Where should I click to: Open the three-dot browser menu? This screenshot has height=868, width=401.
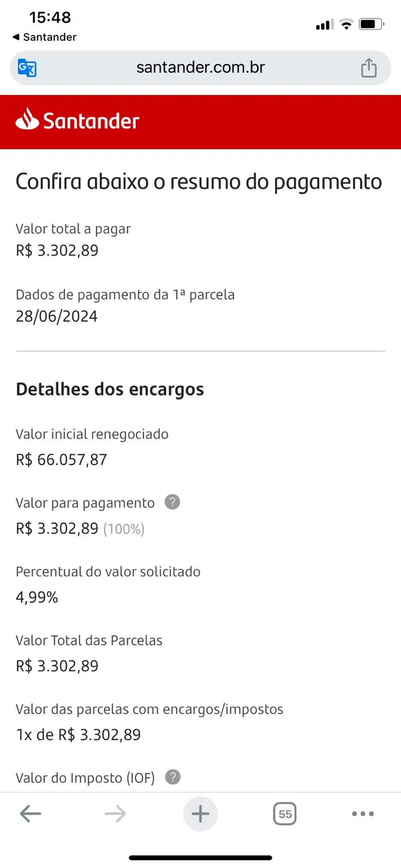tap(362, 814)
